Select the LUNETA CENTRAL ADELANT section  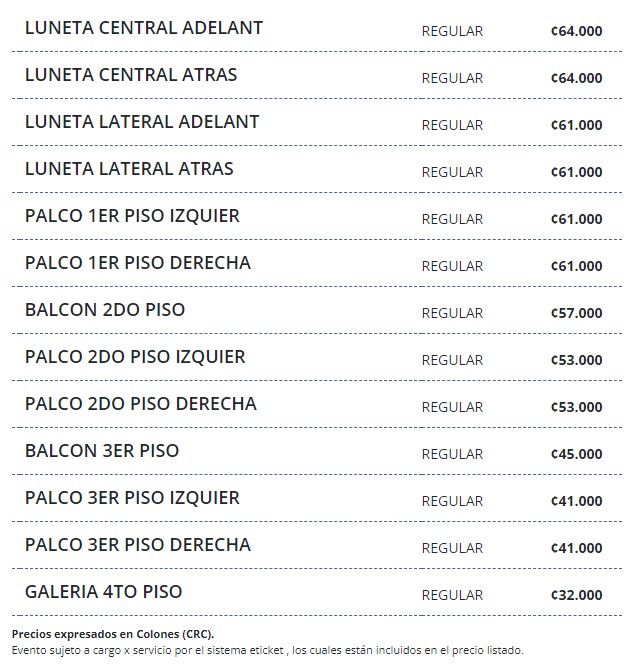pos(144,28)
